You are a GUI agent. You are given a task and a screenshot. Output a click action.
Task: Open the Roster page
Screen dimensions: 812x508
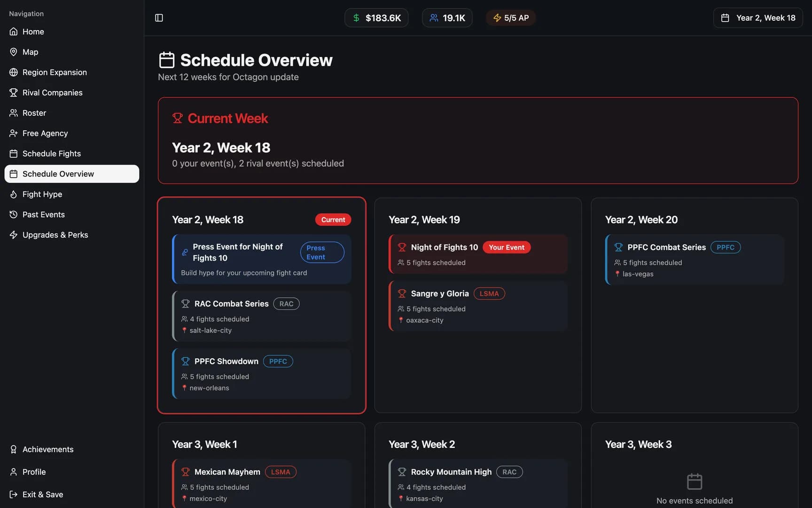tap(72, 113)
